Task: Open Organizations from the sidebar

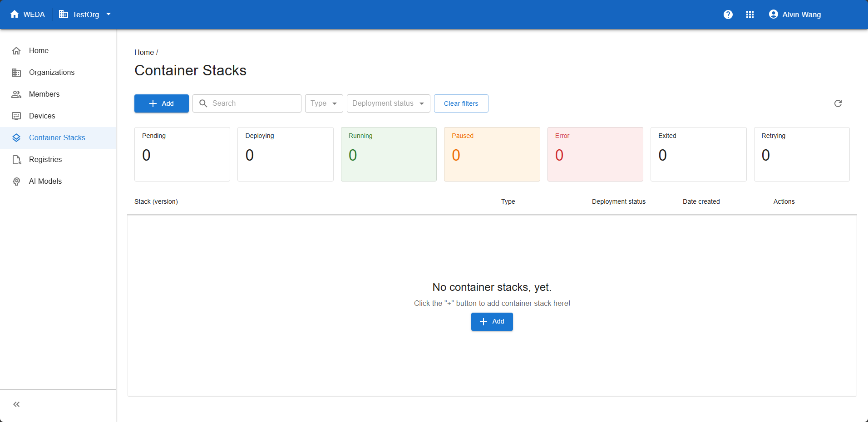Action: click(58, 72)
